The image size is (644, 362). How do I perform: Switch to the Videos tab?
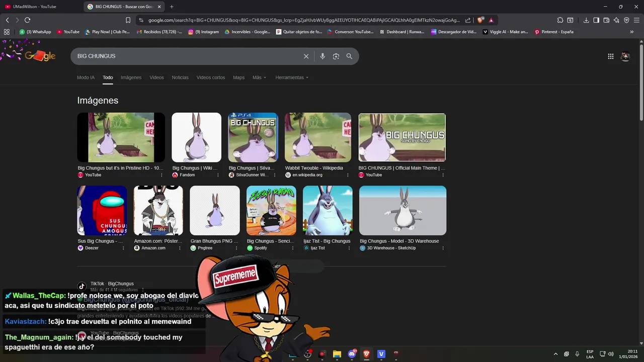156,77
